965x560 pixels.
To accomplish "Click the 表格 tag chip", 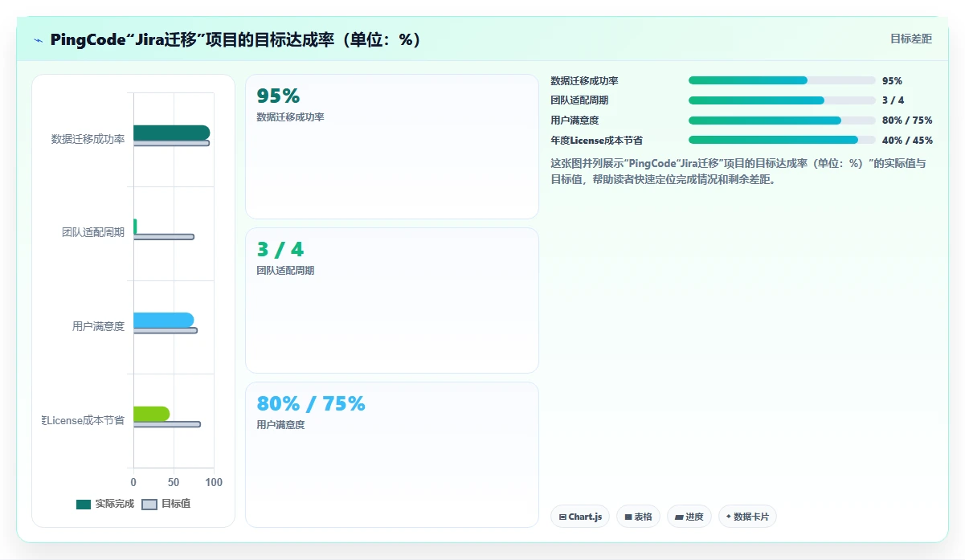I will (x=638, y=517).
